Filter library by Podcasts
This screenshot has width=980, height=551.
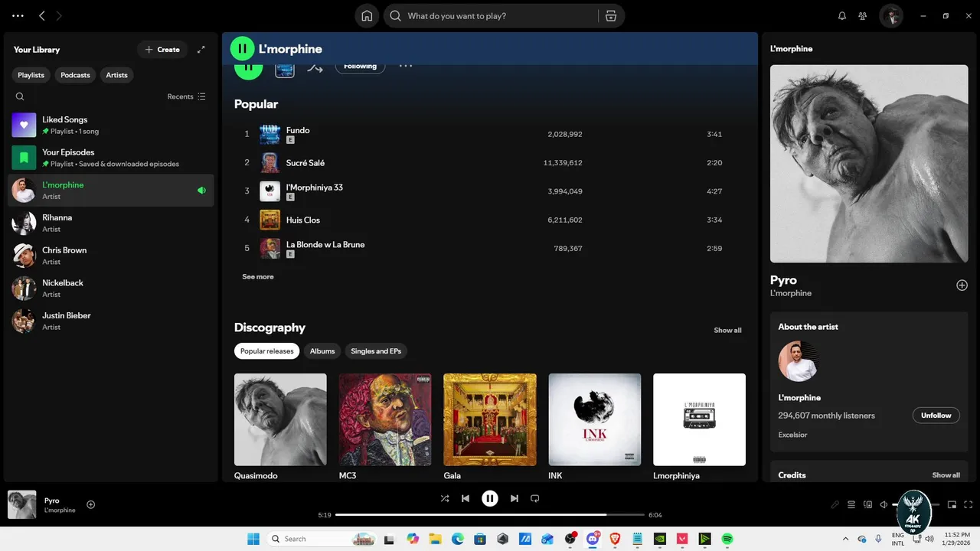click(75, 75)
